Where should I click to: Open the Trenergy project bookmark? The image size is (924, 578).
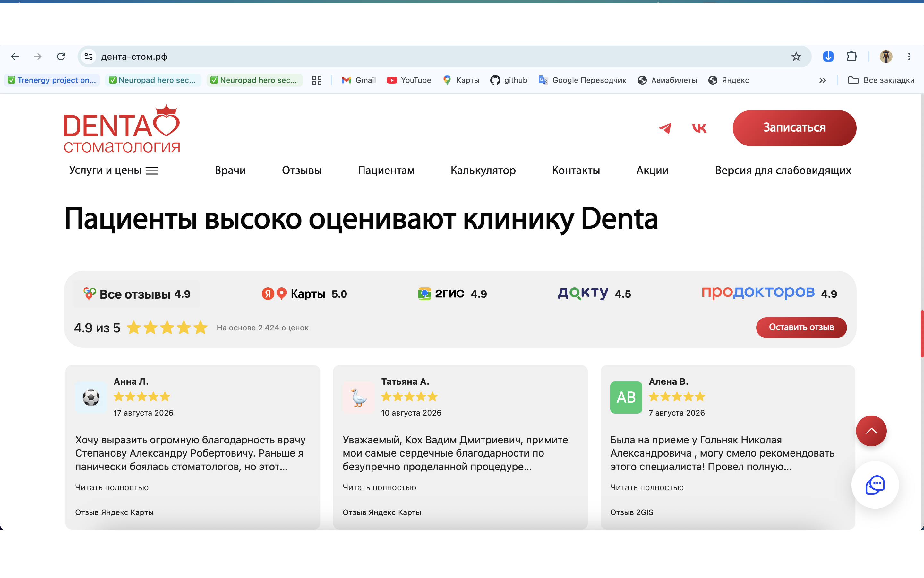[52, 80]
